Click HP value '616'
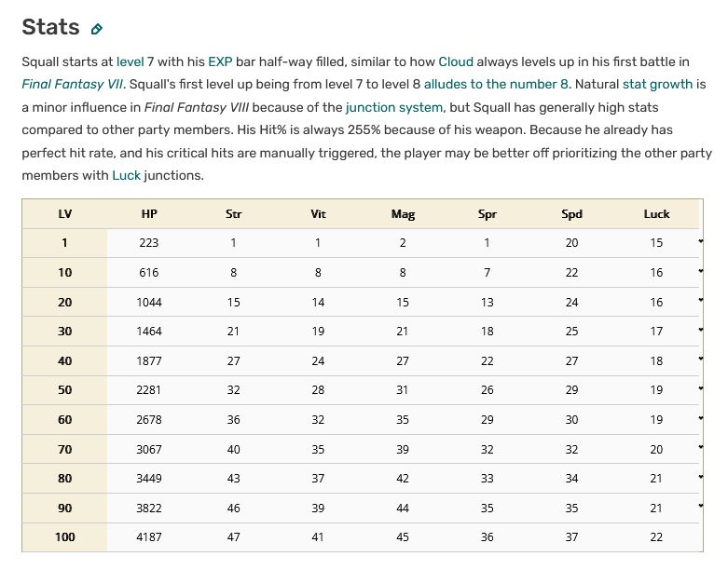The height and width of the screenshot is (570, 728). (x=149, y=273)
